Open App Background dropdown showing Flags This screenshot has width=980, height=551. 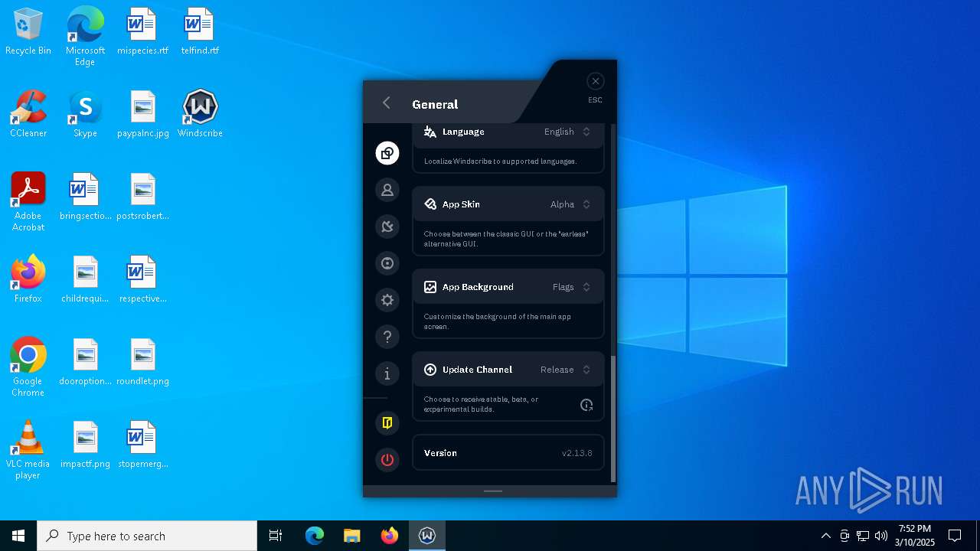click(x=572, y=287)
